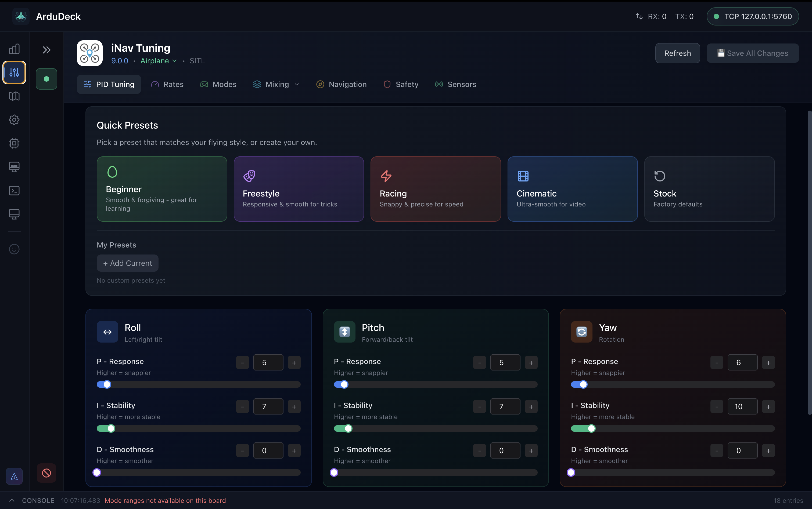Click the Pitch P-Response slider track
This screenshot has width=812, height=509.
click(436, 384)
